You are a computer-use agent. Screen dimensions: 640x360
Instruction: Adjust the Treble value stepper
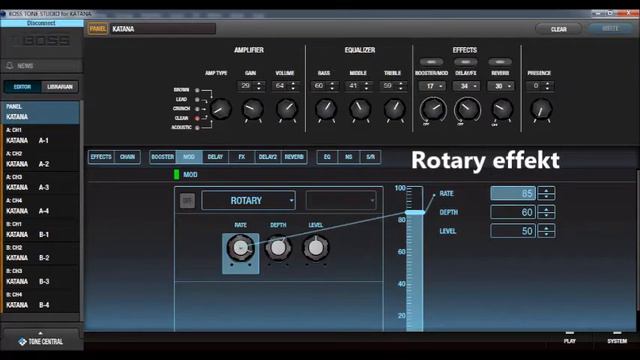tap(400, 86)
